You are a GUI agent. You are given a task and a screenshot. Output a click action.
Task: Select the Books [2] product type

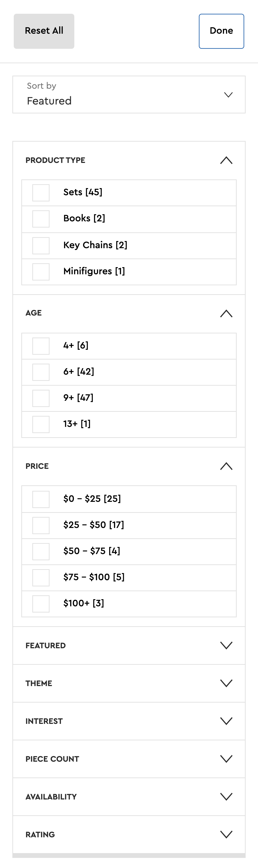[x=40, y=219]
